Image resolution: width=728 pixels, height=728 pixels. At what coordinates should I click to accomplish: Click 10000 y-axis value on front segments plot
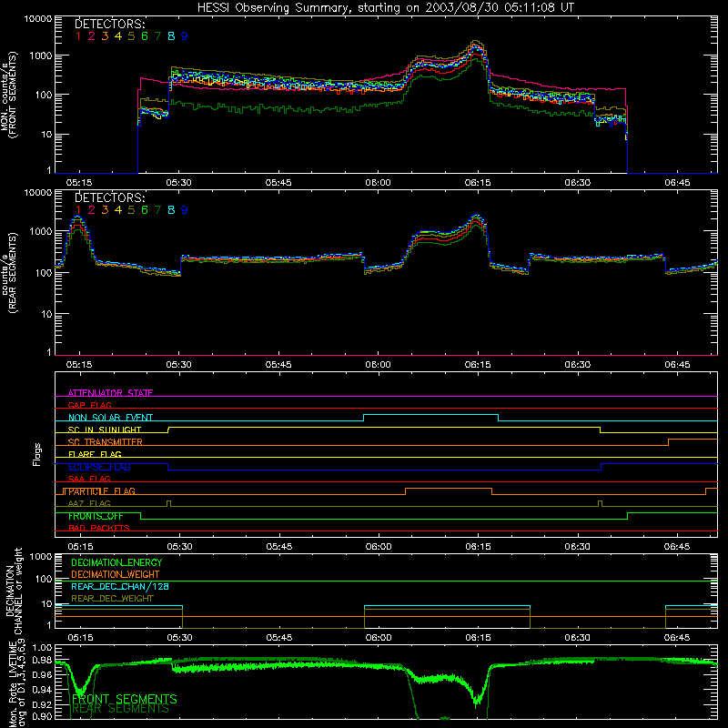(x=38, y=18)
